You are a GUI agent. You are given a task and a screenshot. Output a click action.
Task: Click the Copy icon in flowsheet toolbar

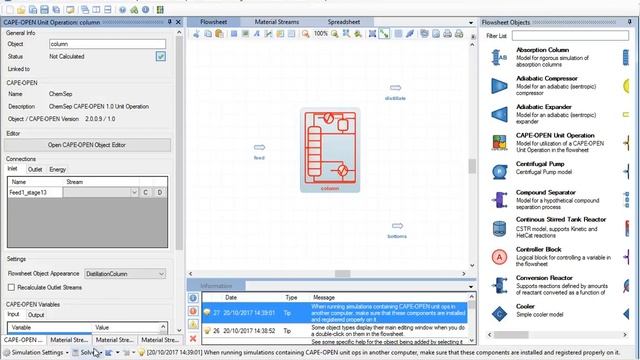[x=208, y=34]
